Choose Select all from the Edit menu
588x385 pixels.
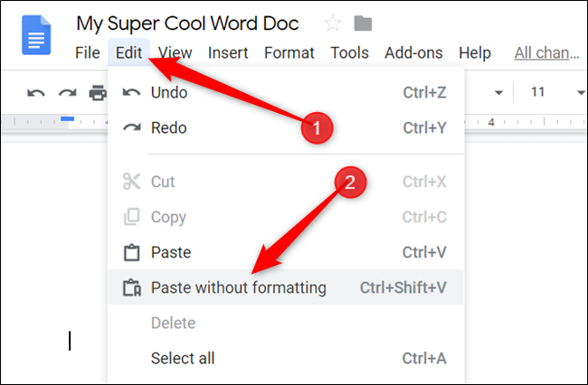183,358
